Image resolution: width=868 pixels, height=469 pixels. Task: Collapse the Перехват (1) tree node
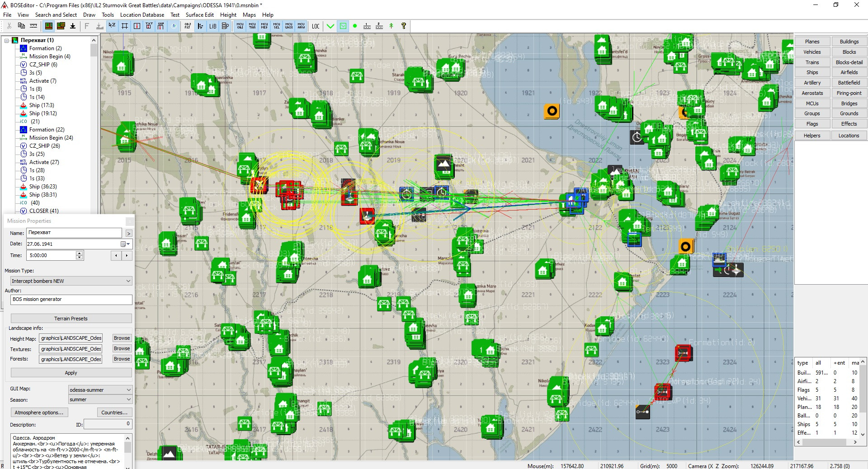pos(7,40)
